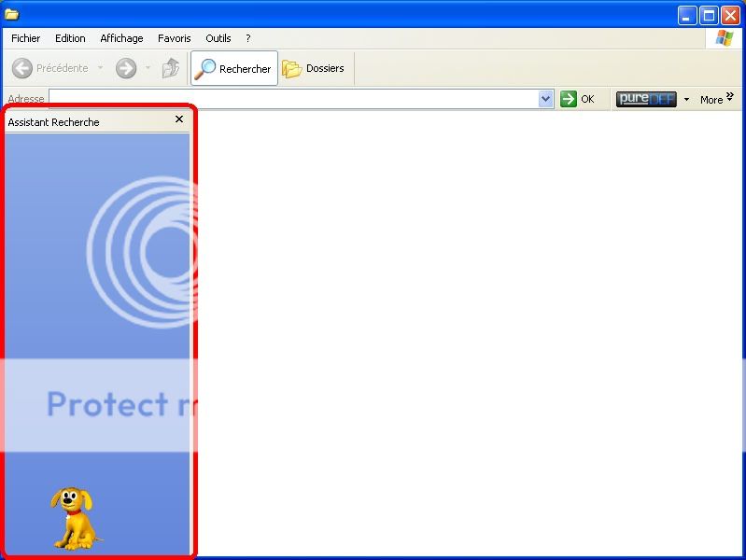Open the pureDEF dropdown arrow

click(x=686, y=100)
